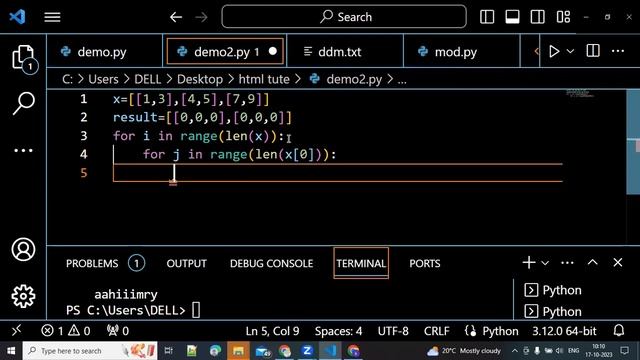Go forward with the right arrow
The height and width of the screenshot is (360, 640).
201,17
